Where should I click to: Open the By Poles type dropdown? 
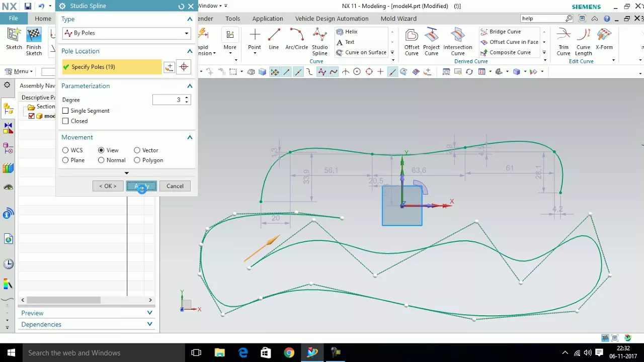[126, 33]
